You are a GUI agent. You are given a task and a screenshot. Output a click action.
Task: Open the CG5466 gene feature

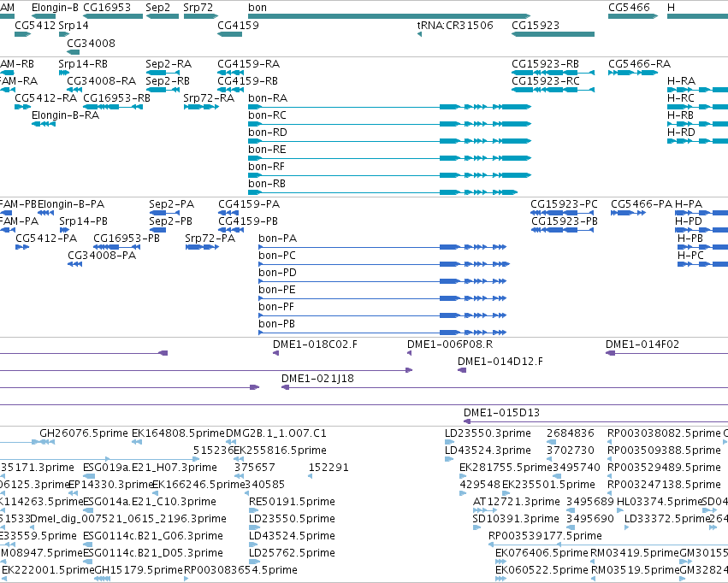633,16
